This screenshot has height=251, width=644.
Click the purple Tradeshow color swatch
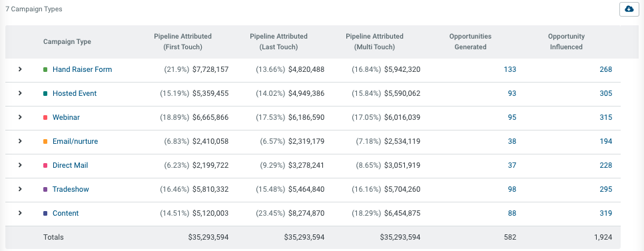(45, 189)
